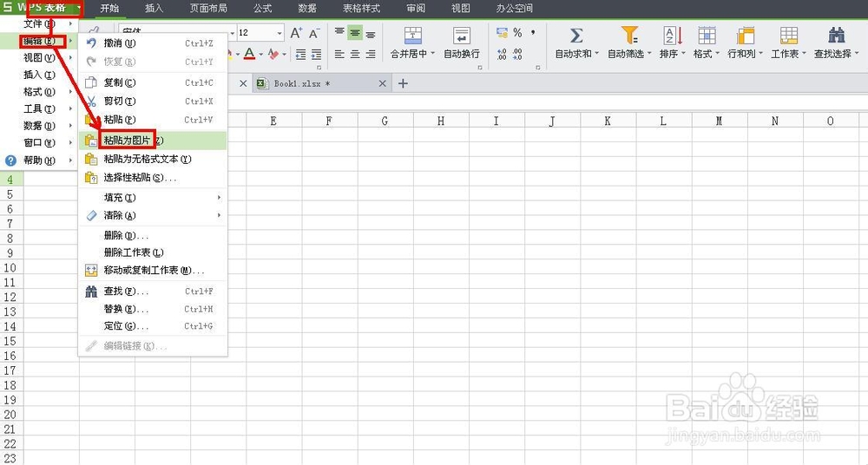Open the Worksheet icon in ribbon
Image resolution: width=868 pixels, height=465 pixels.
coord(788,36)
